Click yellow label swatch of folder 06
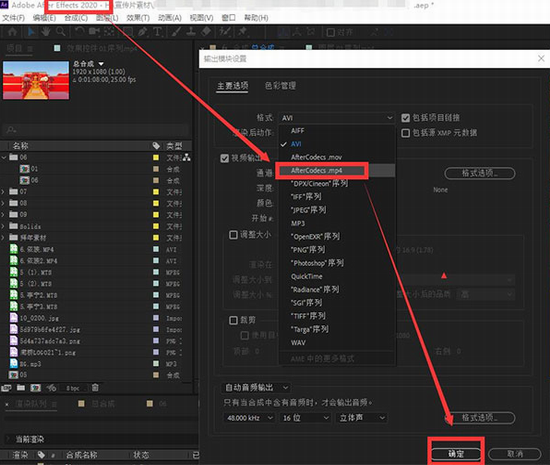Screen dimensions: 550x465 [x=156, y=157]
